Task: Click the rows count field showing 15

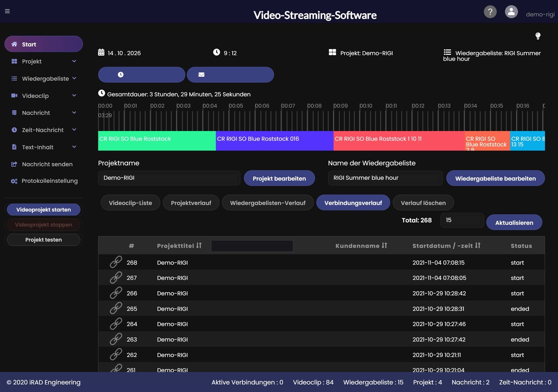Action: click(462, 220)
